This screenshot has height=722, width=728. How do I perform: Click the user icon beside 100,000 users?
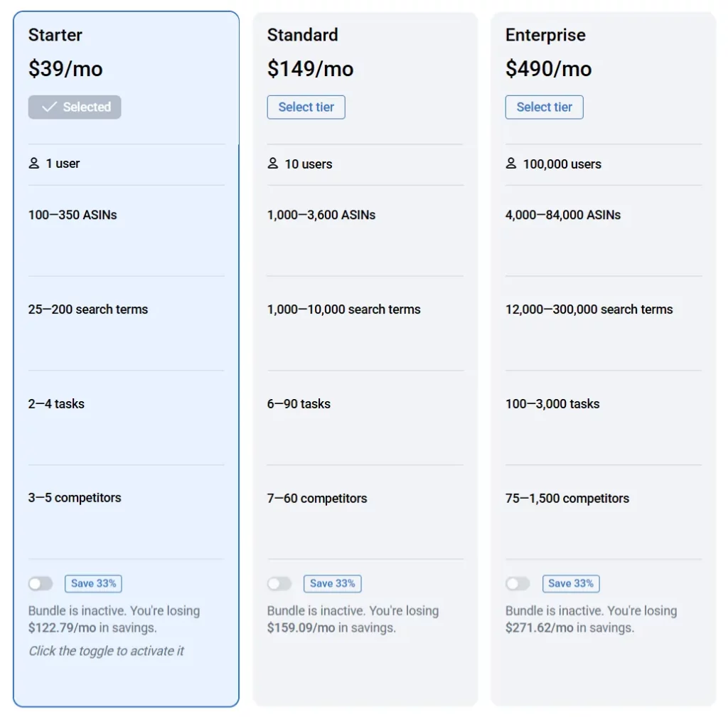(510, 164)
